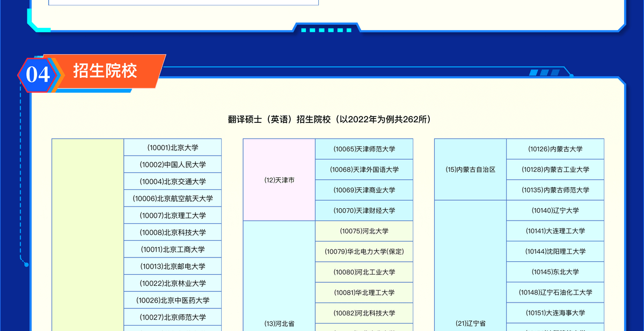
Task: Select the (12)天津市 region cell
Action: (x=279, y=180)
